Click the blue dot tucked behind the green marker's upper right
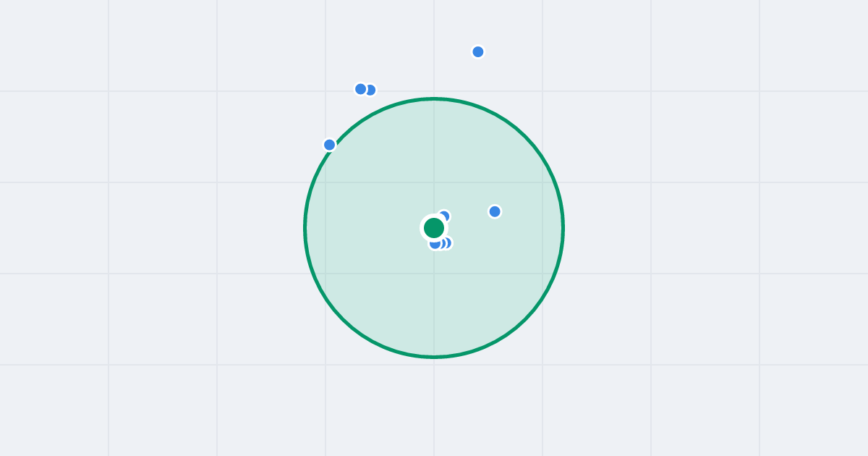The width and height of the screenshot is (868, 456). tap(444, 216)
